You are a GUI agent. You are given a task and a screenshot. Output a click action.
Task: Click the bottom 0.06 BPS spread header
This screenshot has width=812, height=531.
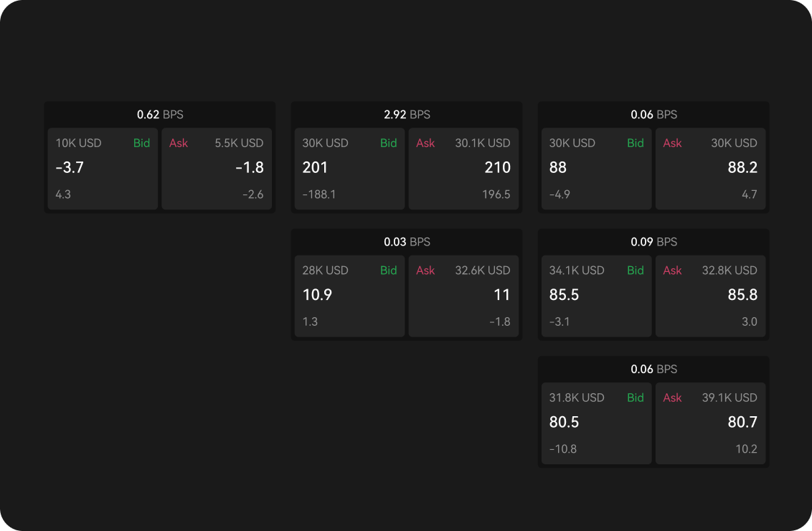653,369
